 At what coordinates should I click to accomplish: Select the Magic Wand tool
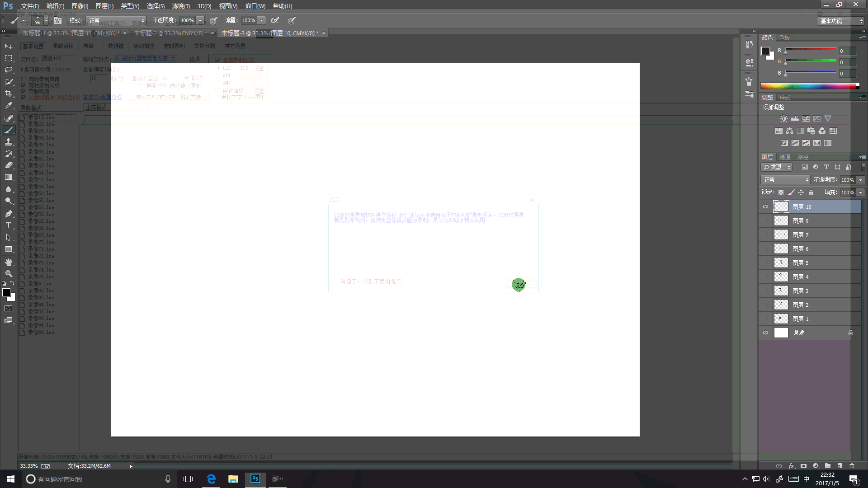pos(8,82)
